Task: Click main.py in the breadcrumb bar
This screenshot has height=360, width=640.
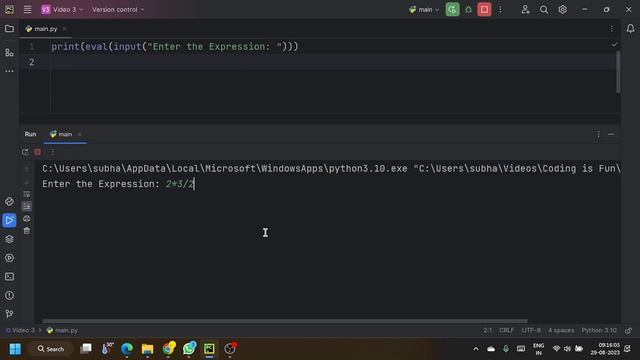Action: click(x=62, y=330)
